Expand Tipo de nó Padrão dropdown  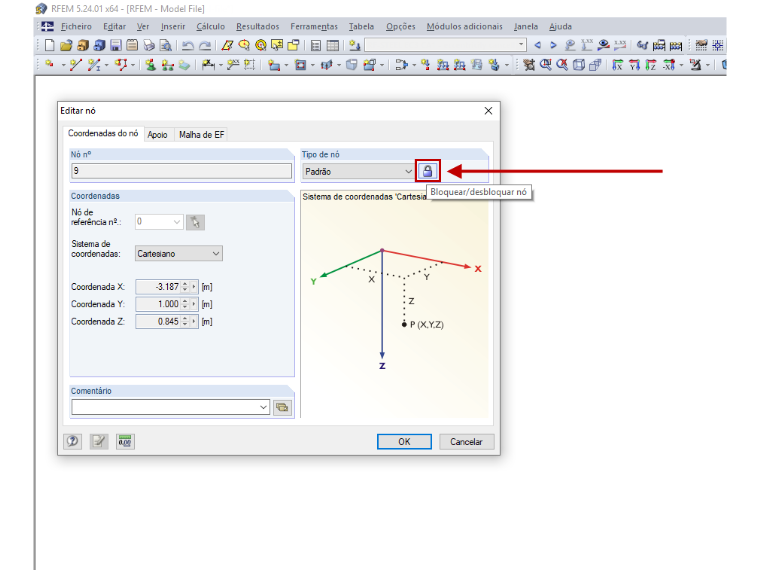point(408,172)
